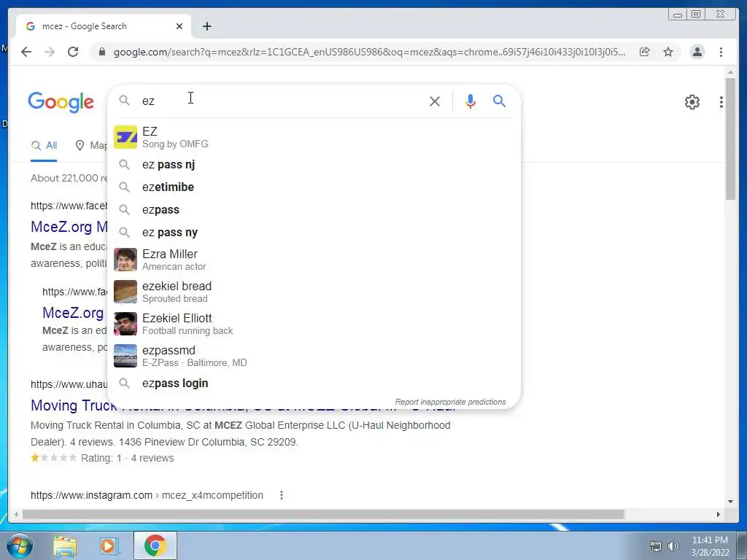Clear the search box with the X
Image resolution: width=747 pixels, height=560 pixels.
click(435, 101)
